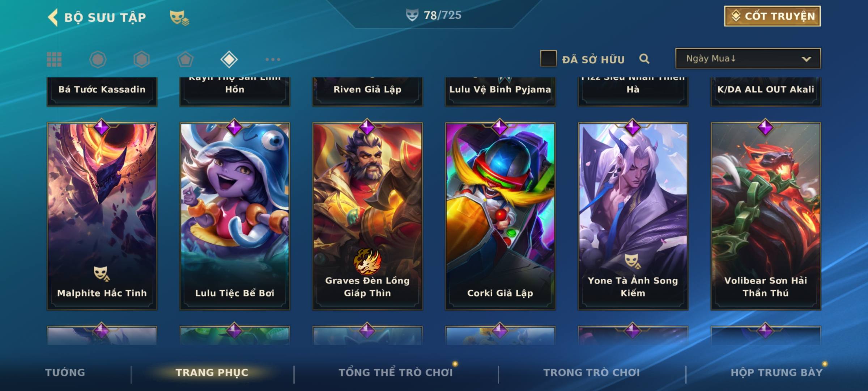Image resolution: width=868 pixels, height=391 pixels.
Task: Click the Cốt Truyện button
Action: 772,16
